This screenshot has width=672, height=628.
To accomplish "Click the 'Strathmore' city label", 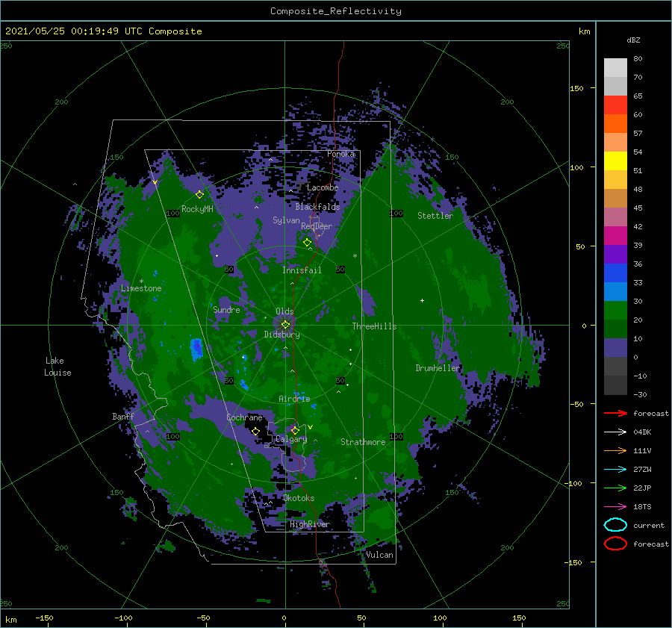I will point(363,442).
